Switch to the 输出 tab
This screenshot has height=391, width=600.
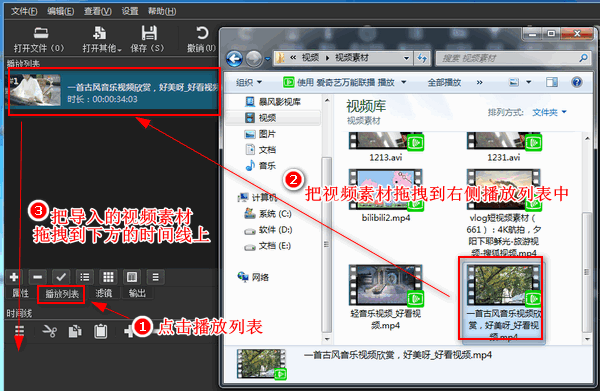click(137, 293)
